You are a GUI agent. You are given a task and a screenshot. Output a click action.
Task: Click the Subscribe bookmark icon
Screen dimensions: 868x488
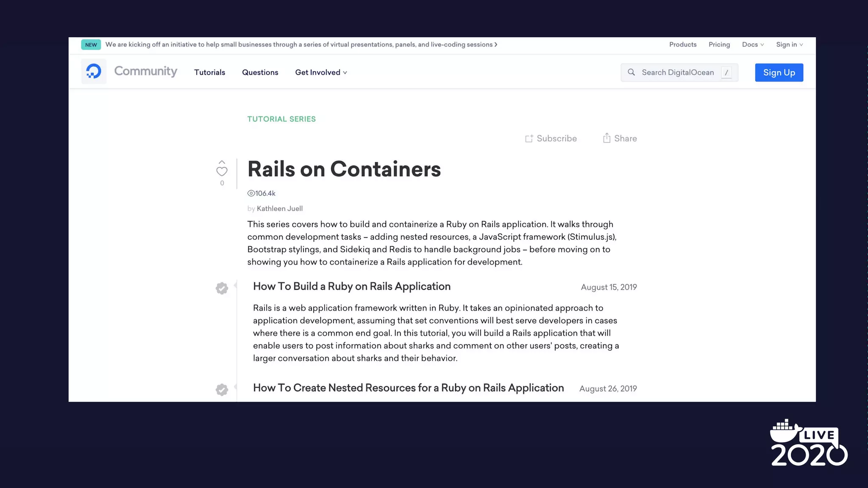(529, 139)
